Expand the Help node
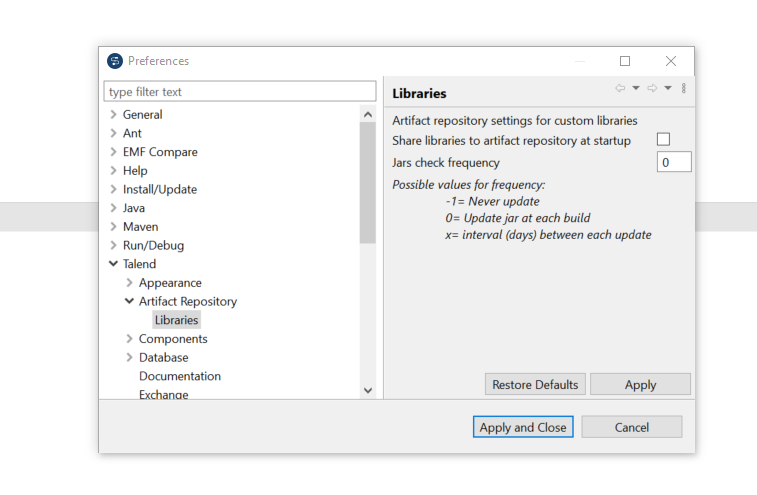Image resolution: width=757 pixels, height=495 pixels. tap(113, 170)
